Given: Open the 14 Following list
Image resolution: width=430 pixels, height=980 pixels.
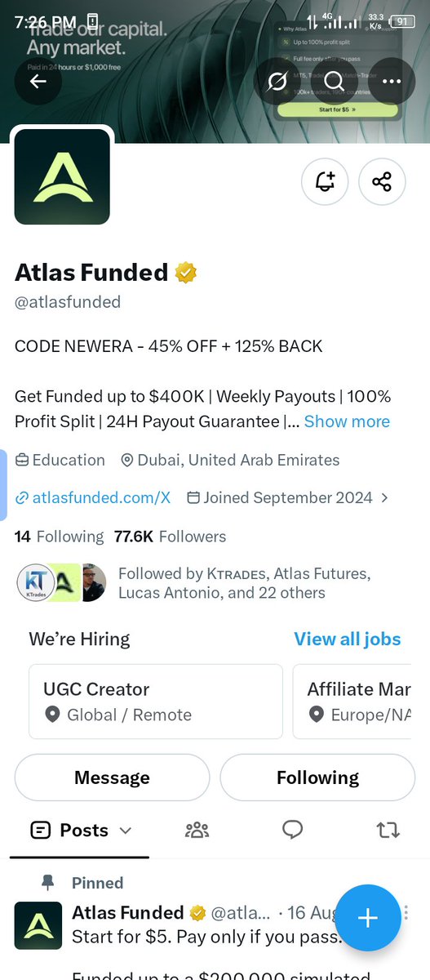Looking at the screenshot, I should coord(59,537).
